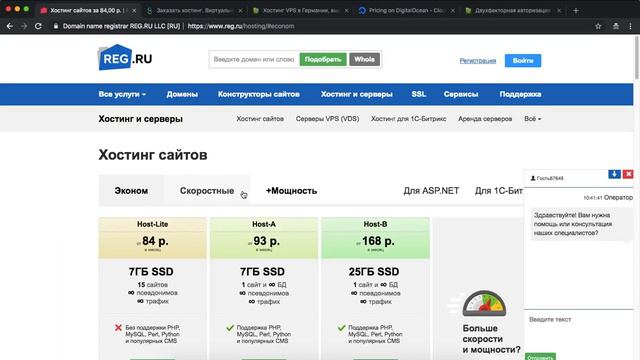This screenshot has width=640, height=360.
Task: Click Больше скорости и мощности heading
Action: click(492, 339)
